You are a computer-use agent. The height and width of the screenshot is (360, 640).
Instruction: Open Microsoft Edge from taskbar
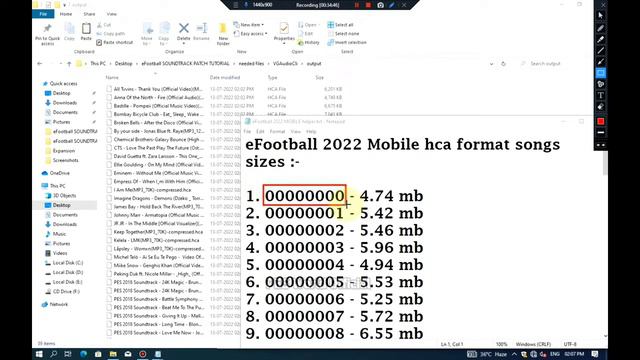click(x=83, y=354)
